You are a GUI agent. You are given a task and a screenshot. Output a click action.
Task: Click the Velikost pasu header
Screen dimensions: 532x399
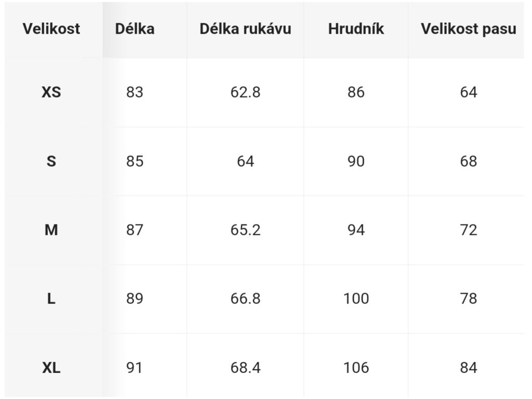click(469, 29)
